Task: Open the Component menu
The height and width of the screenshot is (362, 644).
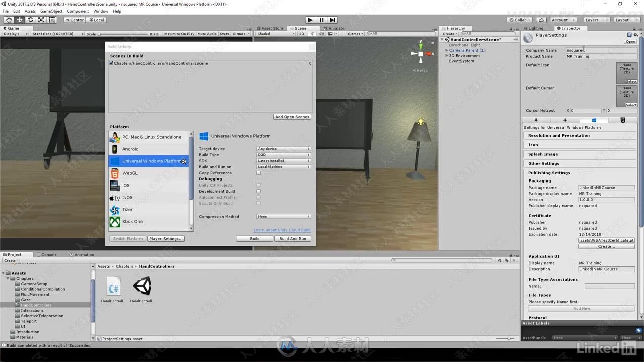Action: tap(78, 11)
